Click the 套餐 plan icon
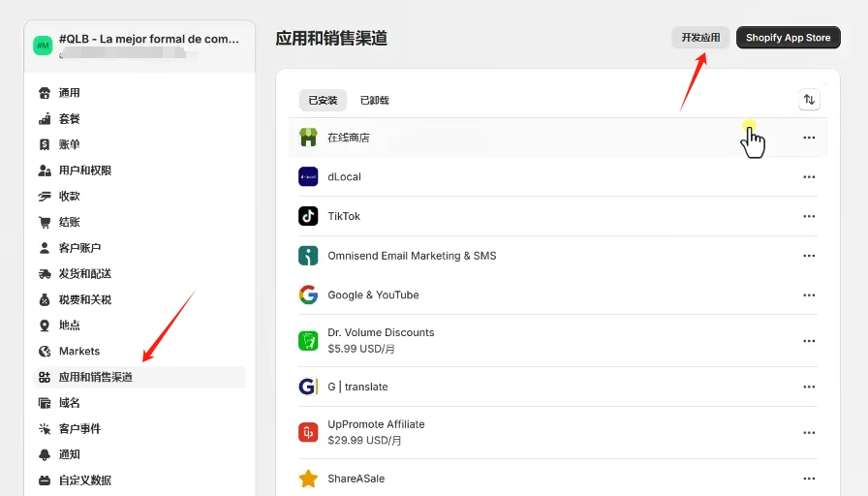This screenshot has height=496, width=868. [45, 119]
